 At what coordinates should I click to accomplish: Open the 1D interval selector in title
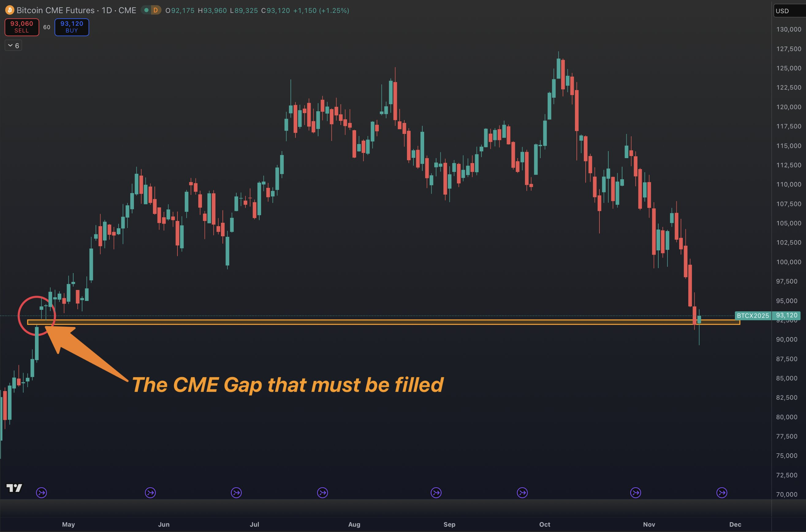point(107,10)
